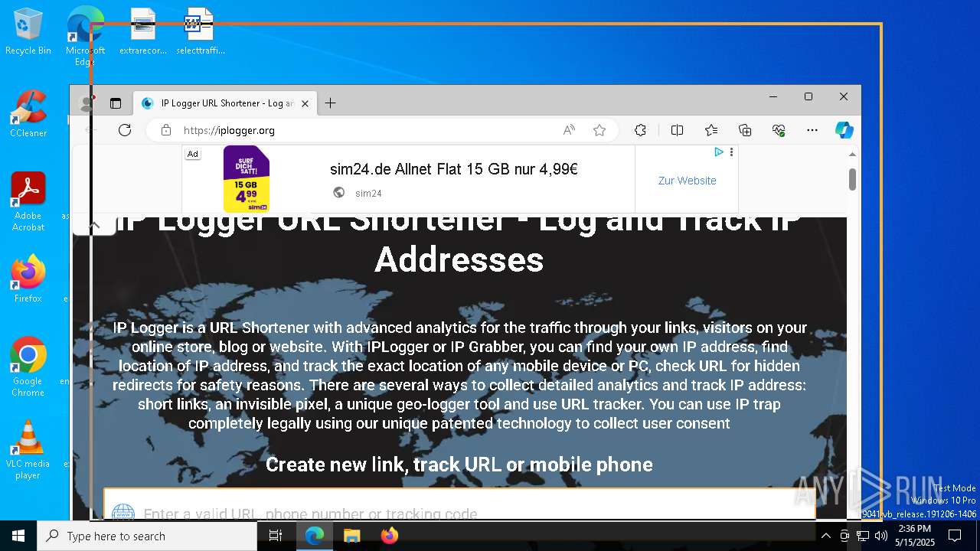Click the sim24.de Allnet Flat ad headline

pos(454,169)
